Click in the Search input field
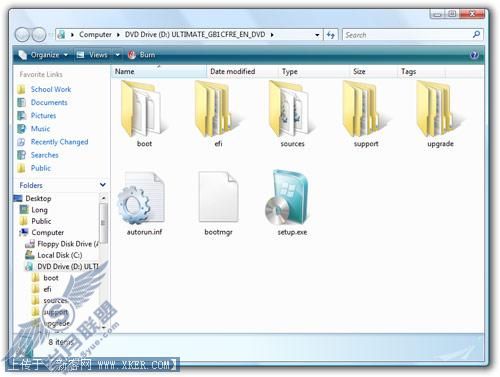500x377 pixels. pos(407,35)
